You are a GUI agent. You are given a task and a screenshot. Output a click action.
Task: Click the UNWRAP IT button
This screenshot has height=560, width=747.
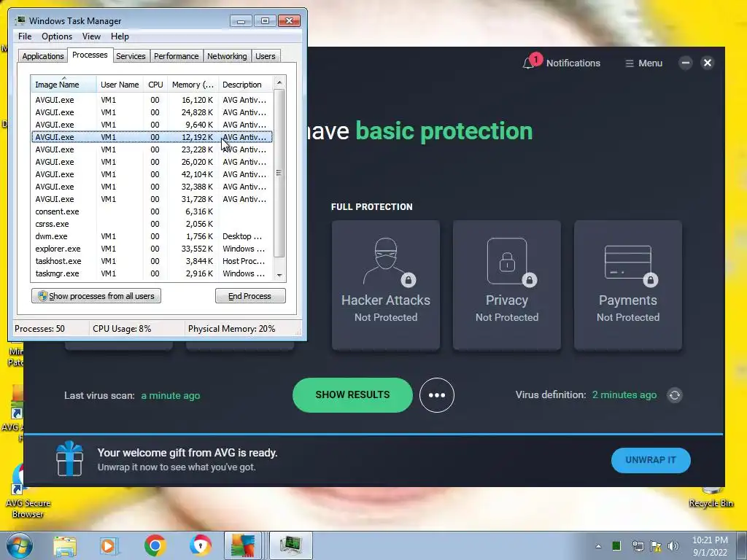click(651, 460)
